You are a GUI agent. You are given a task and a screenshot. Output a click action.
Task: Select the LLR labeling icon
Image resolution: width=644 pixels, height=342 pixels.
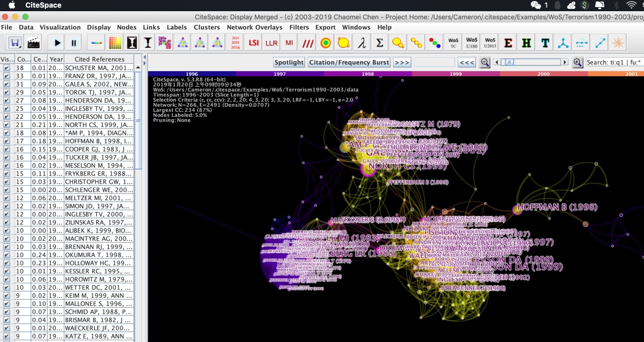coord(271,43)
